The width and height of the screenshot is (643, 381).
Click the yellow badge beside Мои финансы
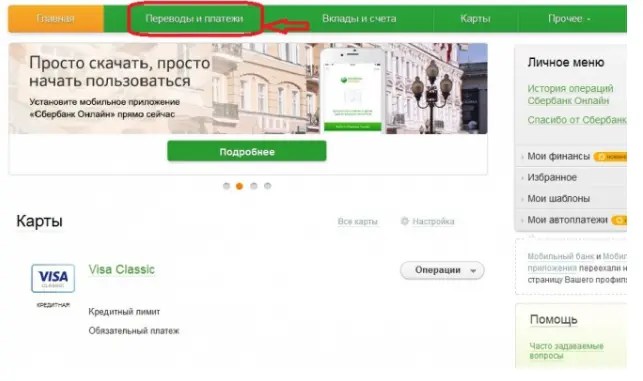(x=610, y=157)
